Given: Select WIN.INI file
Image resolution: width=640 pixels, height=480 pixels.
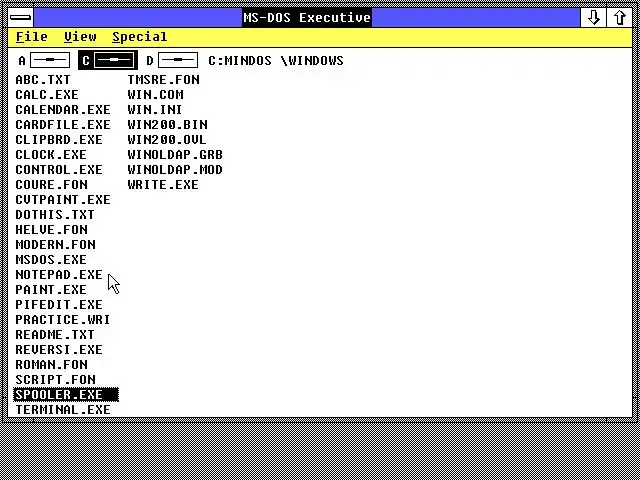Looking at the screenshot, I should click(x=155, y=110).
